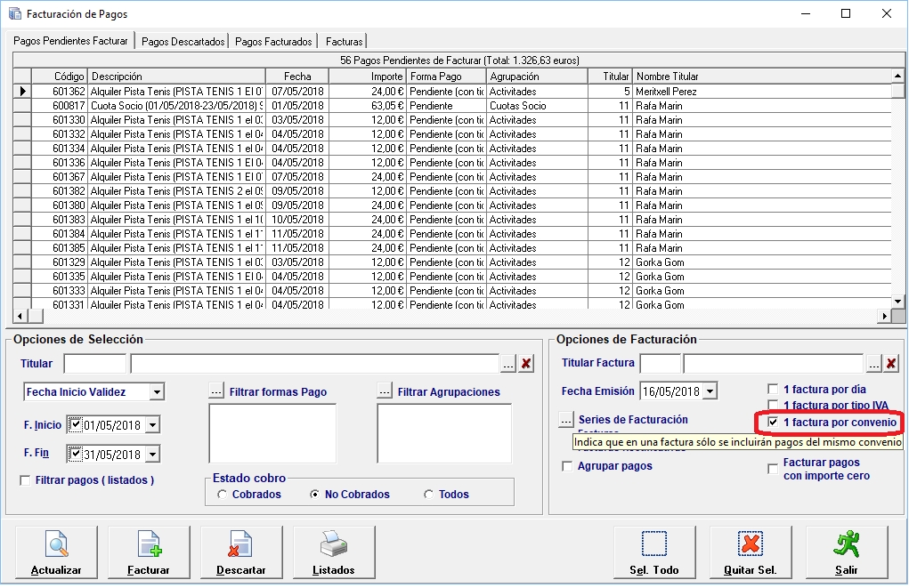This screenshot has width=909, height=588.
Task: Switch to Facturas tab
Action: pos(345,42)
